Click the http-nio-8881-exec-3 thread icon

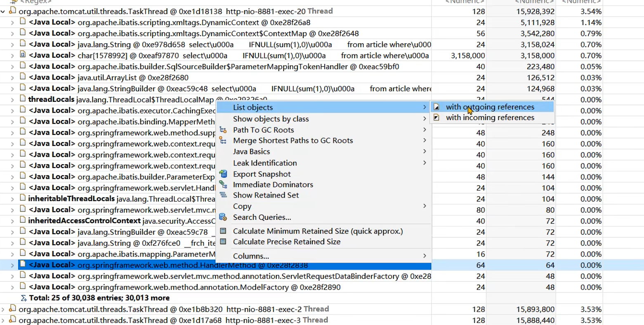pyautogui.click(x=12, y=320)
